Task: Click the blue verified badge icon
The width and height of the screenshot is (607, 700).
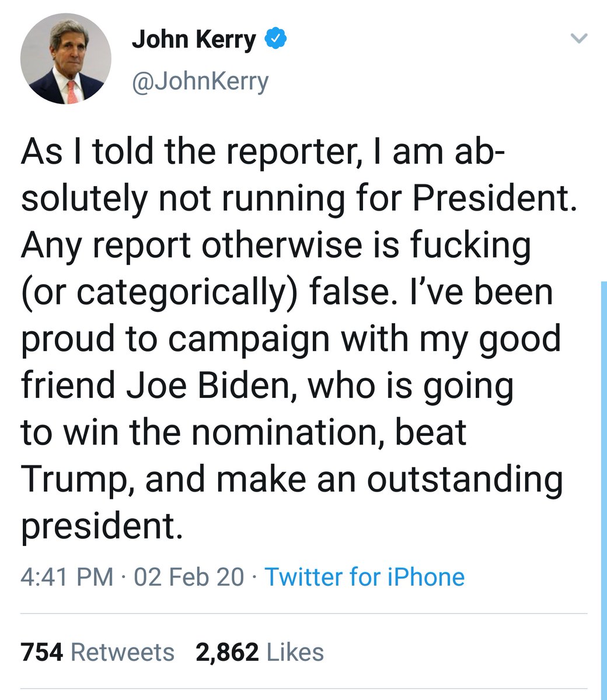Action: [274, 39]
